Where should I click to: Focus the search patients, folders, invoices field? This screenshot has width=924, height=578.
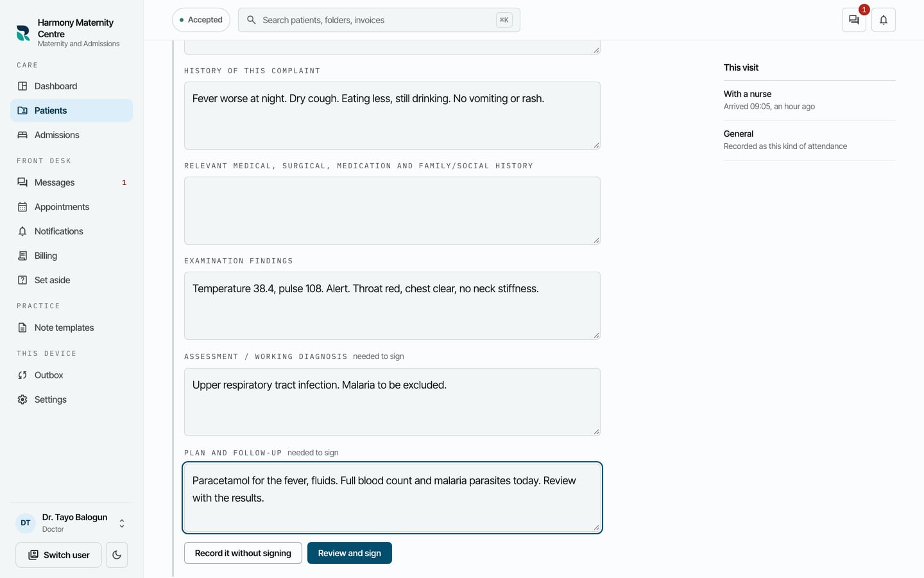(x=379, y=20)
